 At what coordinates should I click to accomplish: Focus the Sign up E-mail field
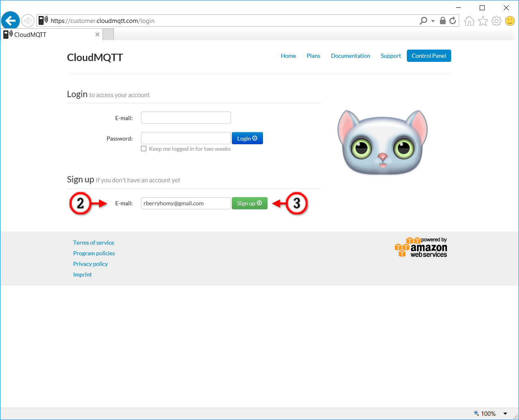tap(186, 203)
